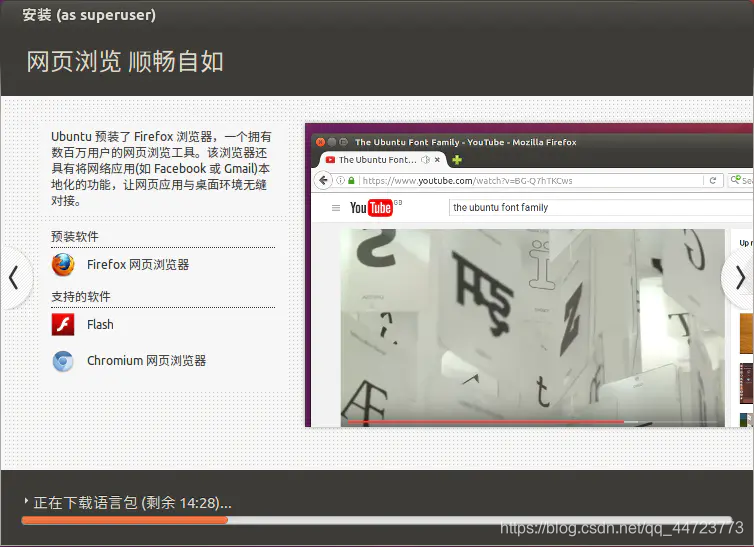Mute the tab via speaker icon
This screenshot has height=547, width=754.
(x=426, y=160)
